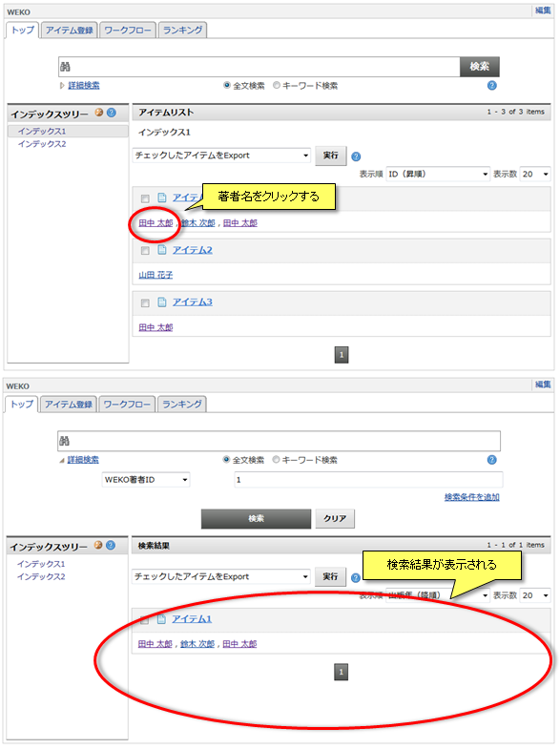Click author 鈴木 次郎 in search results
Image resolution: width=560 pixels, height=749 pixels.
click(197, 644)
